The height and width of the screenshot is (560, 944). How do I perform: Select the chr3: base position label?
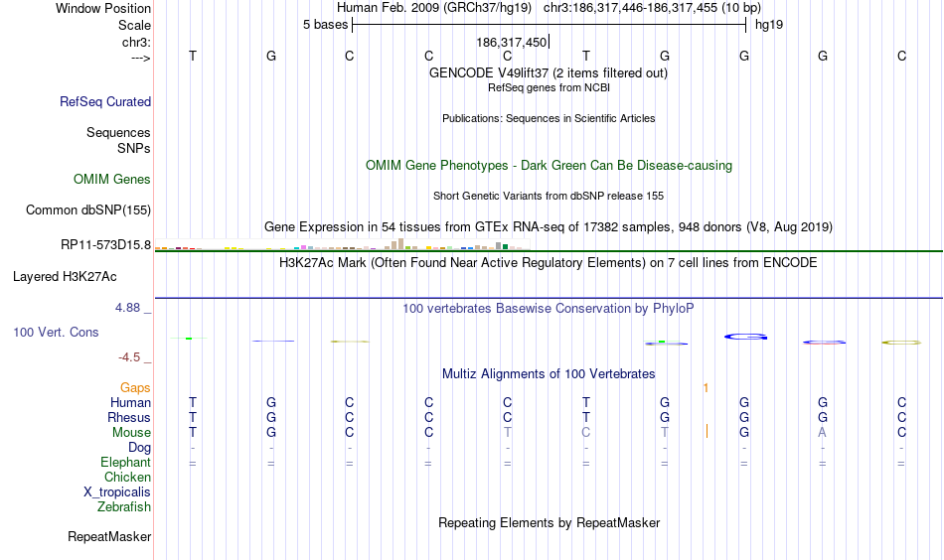136,42
